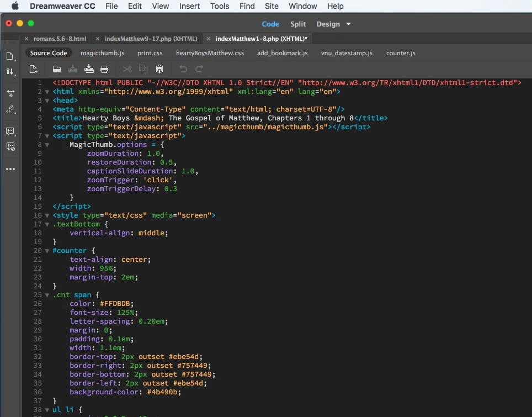
Task: Click the #ebe54d value on line 32
Action: (184, 357)
